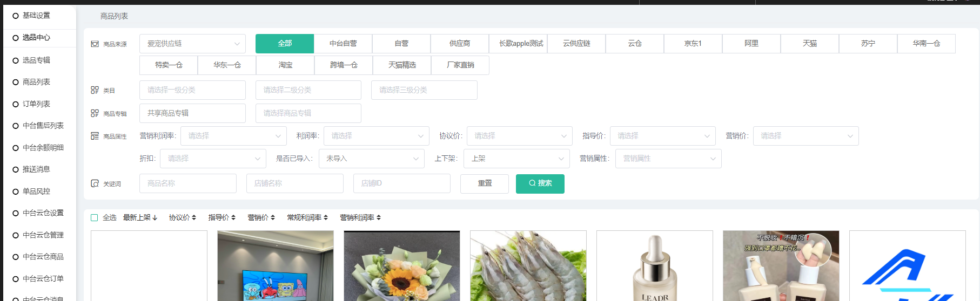Focus the 店铺名称 input field
This screenshot has width=980, height=301.
click(295, 183)
